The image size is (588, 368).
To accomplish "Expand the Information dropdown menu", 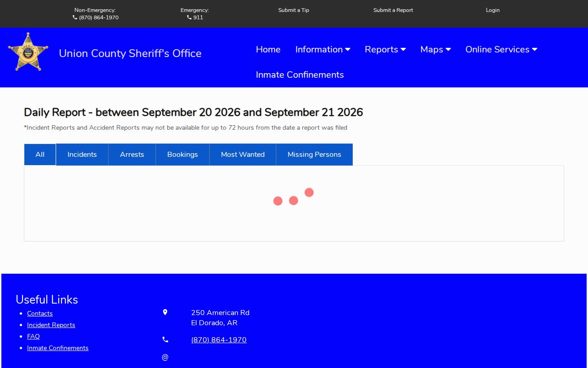I will click(323, 49).
